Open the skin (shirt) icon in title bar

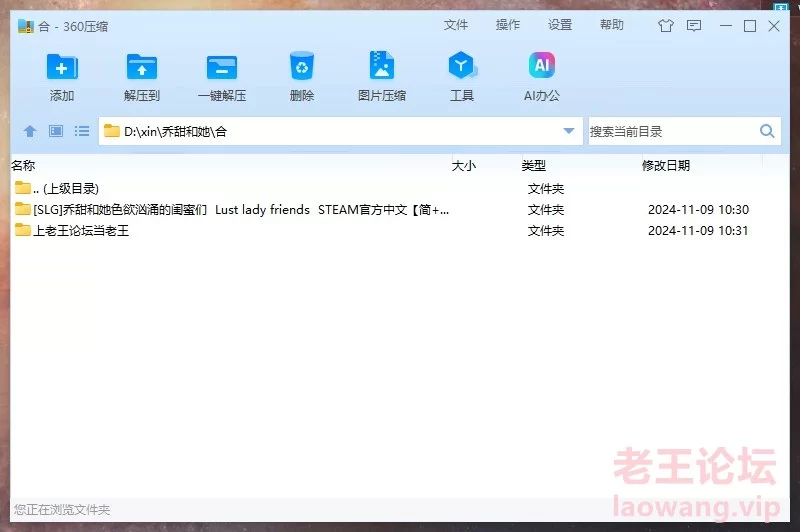pyautogui.click(x=665, y=26)
